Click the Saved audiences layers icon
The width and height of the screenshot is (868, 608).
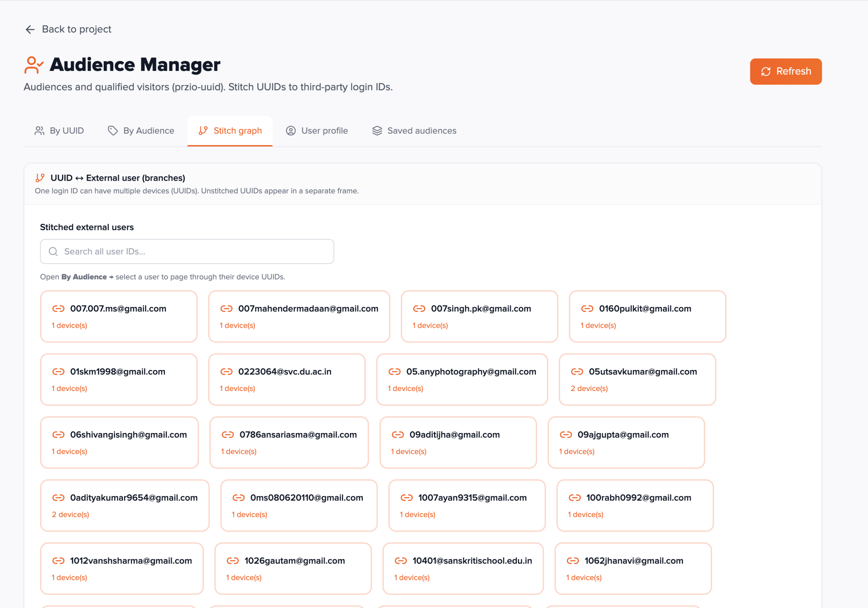tap(377, 131)
